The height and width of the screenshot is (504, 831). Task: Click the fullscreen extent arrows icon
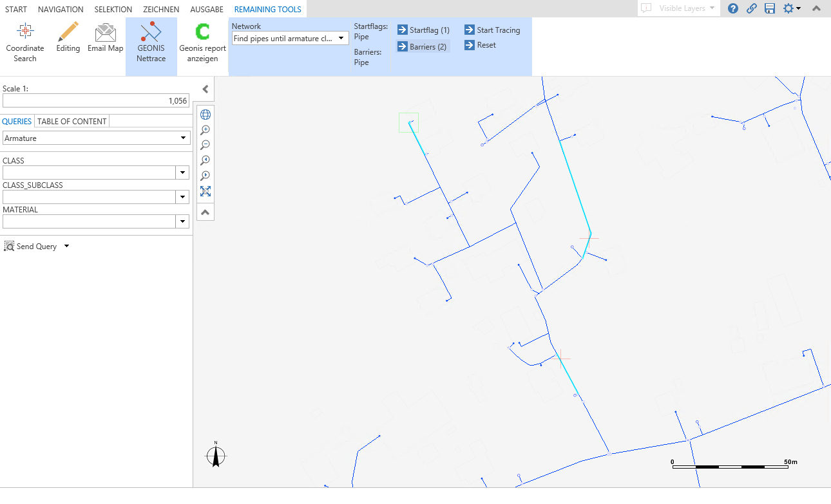tap(205, 191)
